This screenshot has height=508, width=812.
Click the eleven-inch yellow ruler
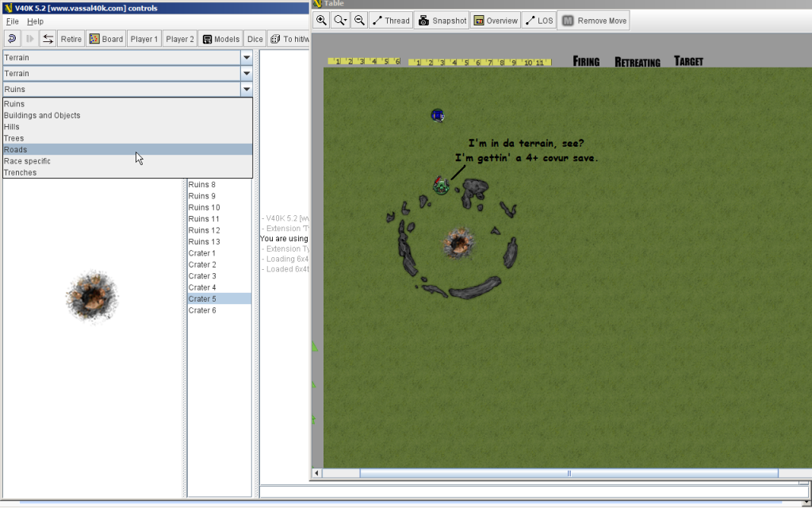click(x=480, y=62)
